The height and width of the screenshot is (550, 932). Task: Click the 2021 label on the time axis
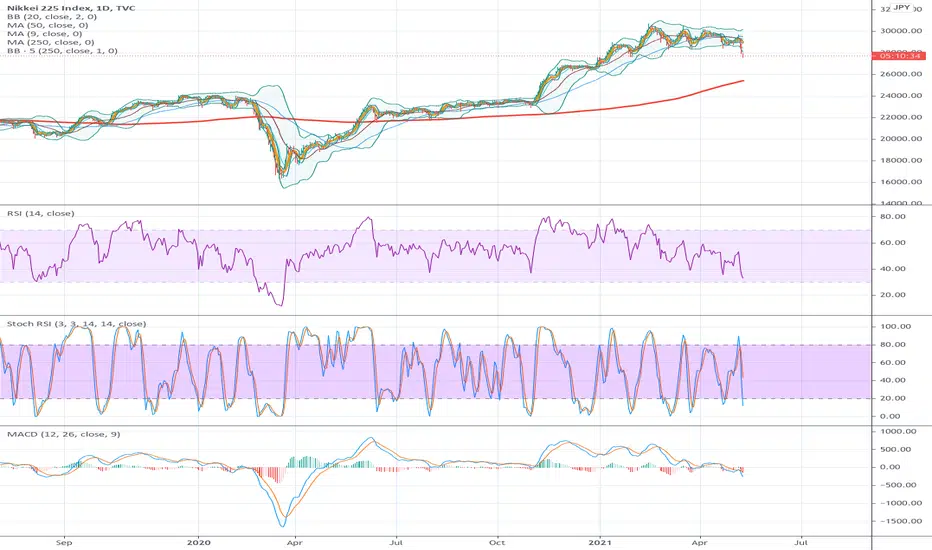point(600,542)
